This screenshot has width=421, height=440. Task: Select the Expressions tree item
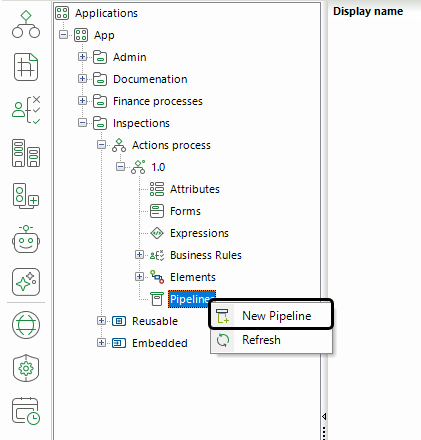point(199,233)
